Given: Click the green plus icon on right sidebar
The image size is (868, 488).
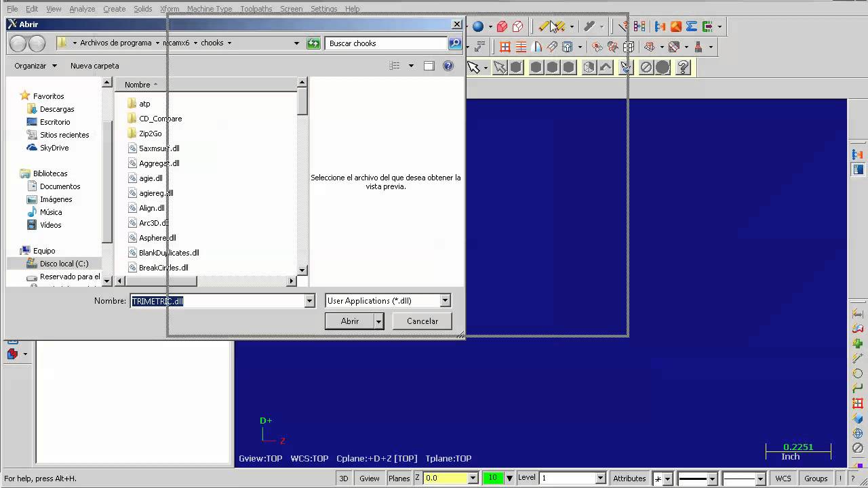Looking at the screenshot, I should pos(858,344).
